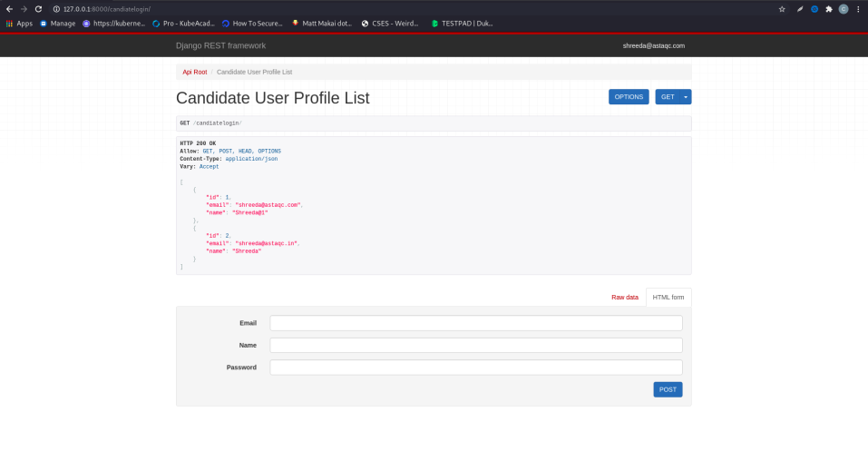Screen dimensions: 868x461
Task: Expand the GET format dropdown arrow
Action: [686, 97]
